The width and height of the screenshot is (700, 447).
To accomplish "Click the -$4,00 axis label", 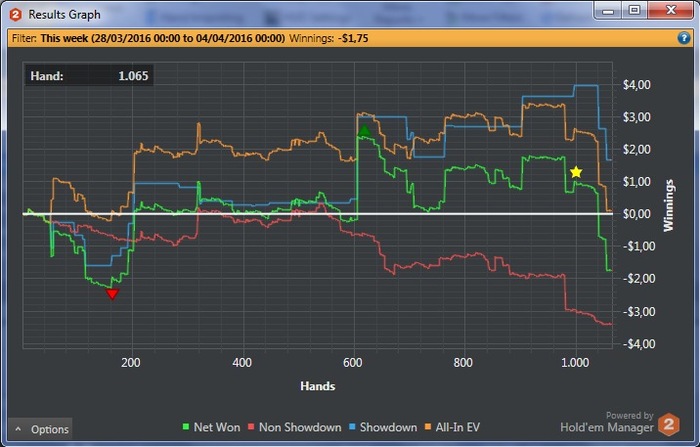I will click(x=639, y=344).
